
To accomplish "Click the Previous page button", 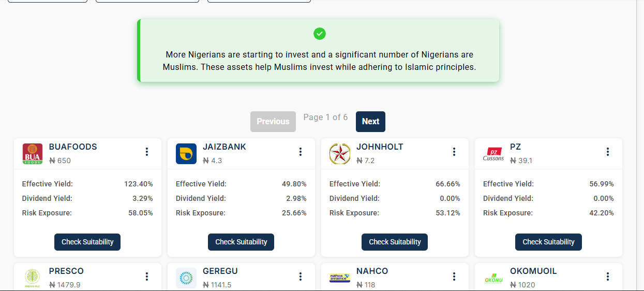I will (273, 122).
